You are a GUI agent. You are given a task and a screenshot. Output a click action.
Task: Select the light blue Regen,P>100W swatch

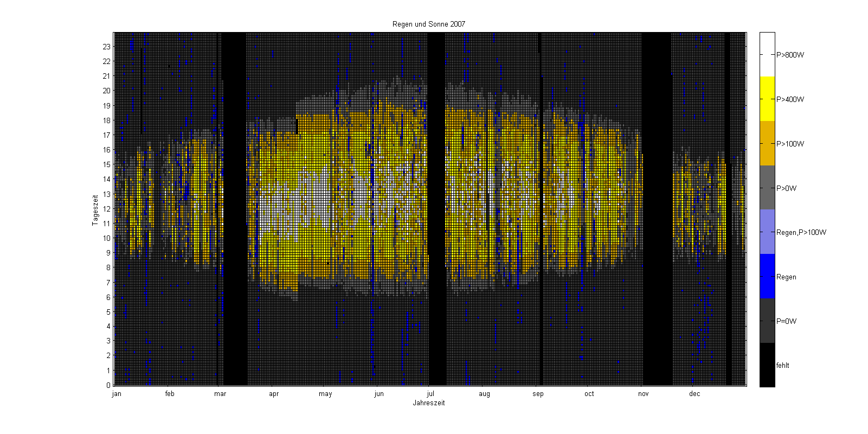pyautogui.click(x=767, y=232)
